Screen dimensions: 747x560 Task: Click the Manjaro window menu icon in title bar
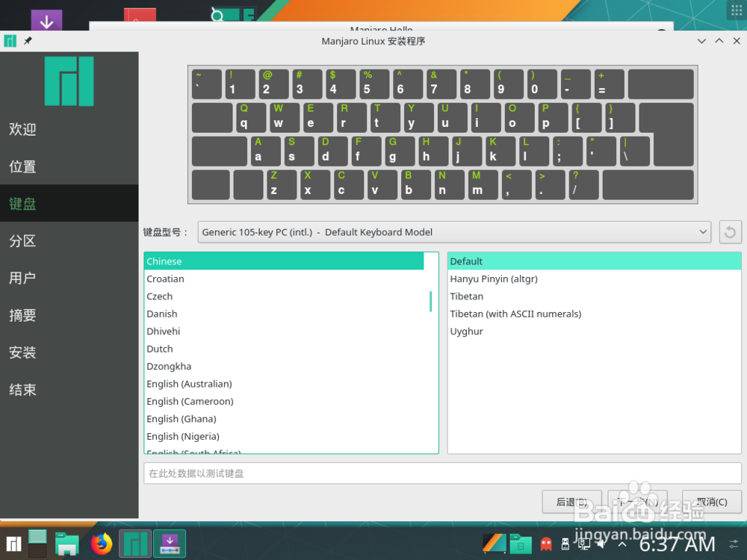click(10, 41)
